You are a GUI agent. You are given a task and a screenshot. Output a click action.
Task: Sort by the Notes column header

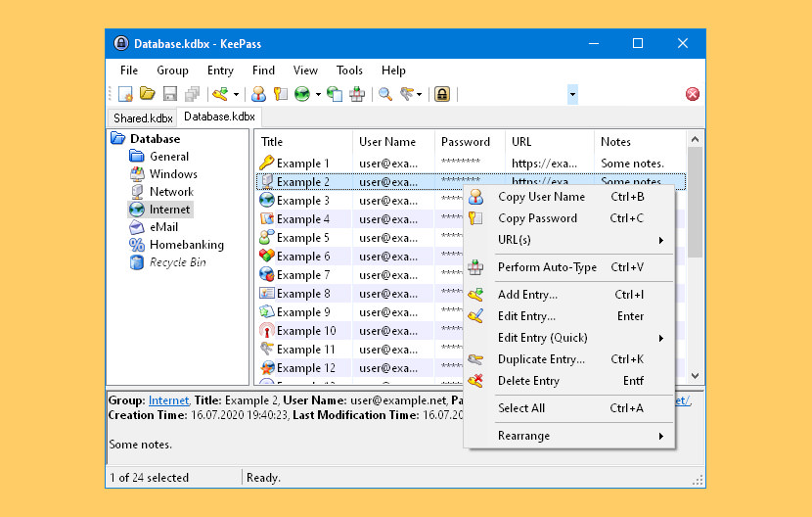[640, 142]
